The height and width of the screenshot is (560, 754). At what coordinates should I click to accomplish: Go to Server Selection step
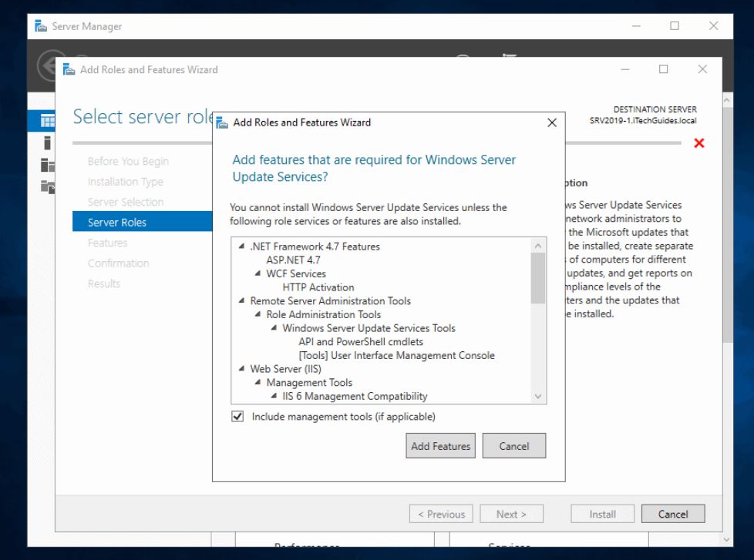pyautogui.click(x=126, y=202)
